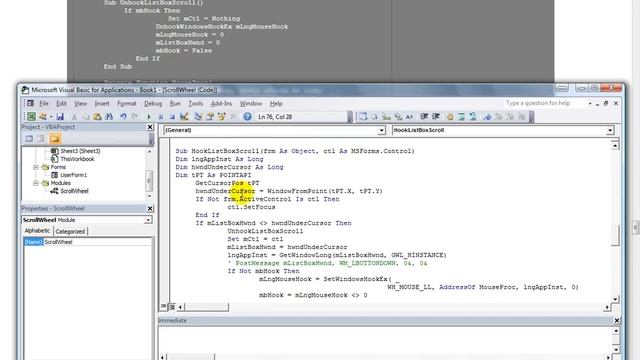Close the Properties - ScrollWheel panel
This screenshot has height=360, width=640.
[x=150, y=209]
